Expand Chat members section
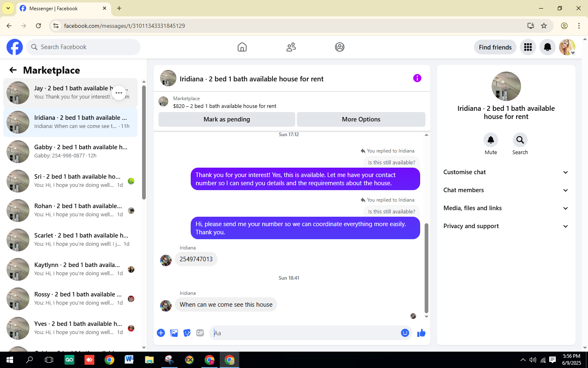 506,190
